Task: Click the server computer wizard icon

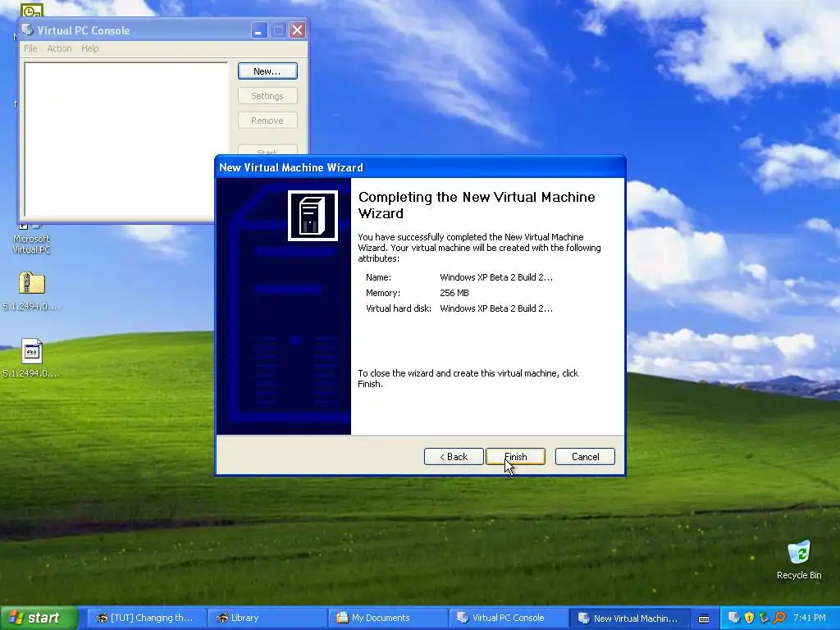Action: click(313, 216)
